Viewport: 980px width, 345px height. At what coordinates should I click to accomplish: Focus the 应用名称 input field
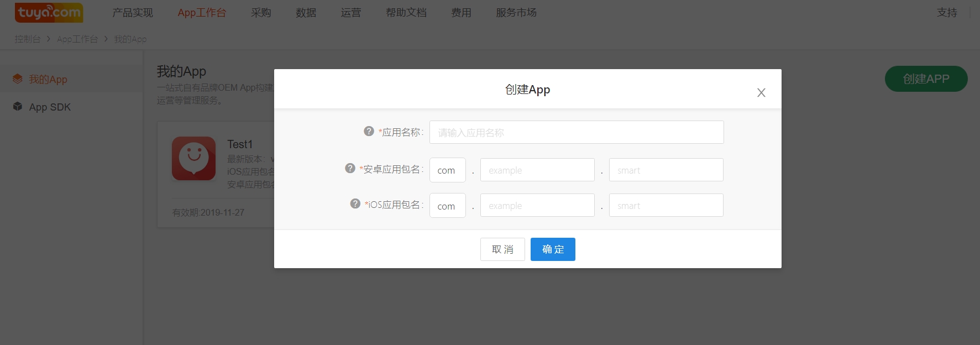click(576, 133)
